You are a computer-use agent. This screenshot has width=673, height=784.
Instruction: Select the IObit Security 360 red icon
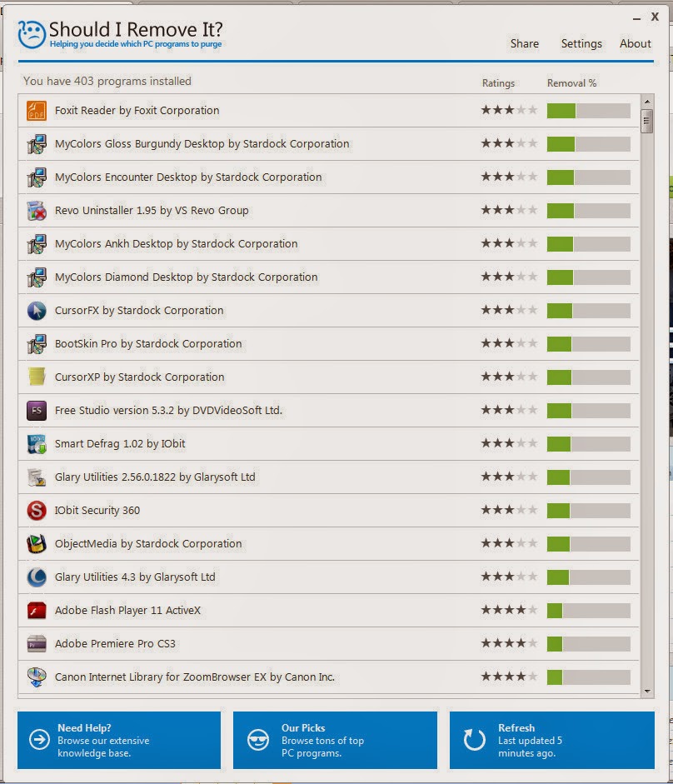click(x=37, y=511)
